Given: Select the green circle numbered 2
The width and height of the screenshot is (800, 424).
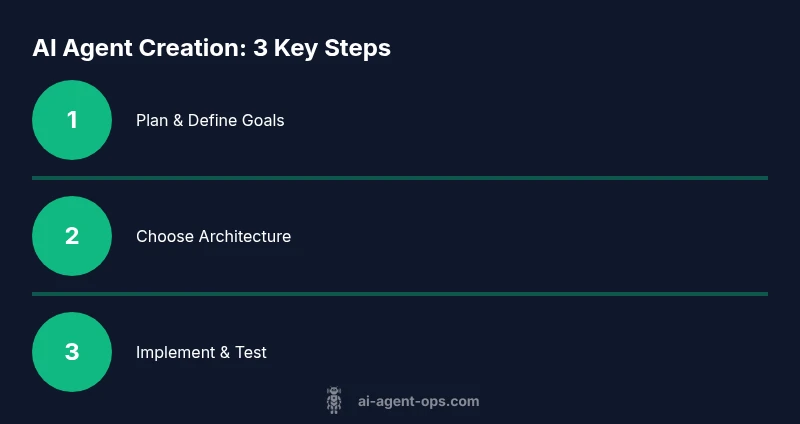Looking at the screenshot, I should tap(72, 236).
